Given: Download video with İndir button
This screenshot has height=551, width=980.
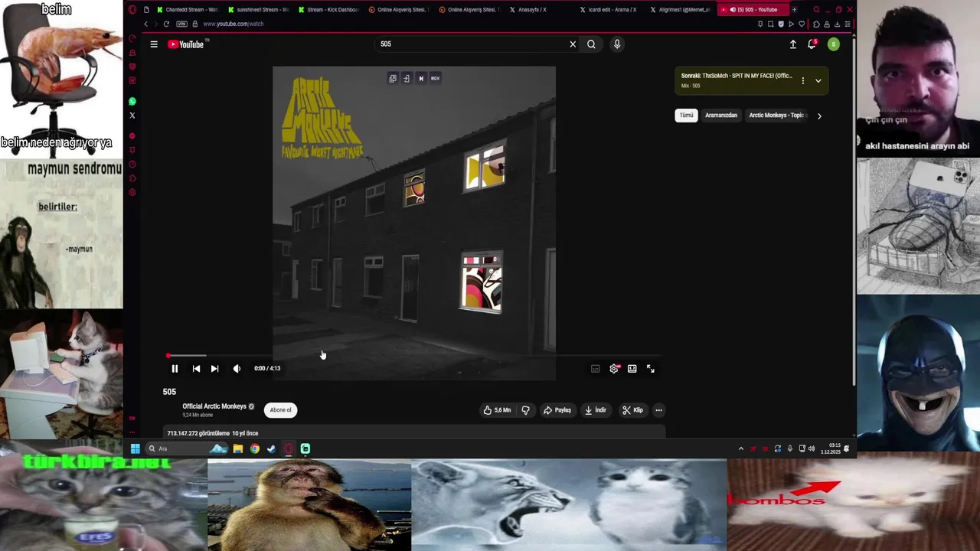Looking at the screenshot, I should (x=596, y=410).
